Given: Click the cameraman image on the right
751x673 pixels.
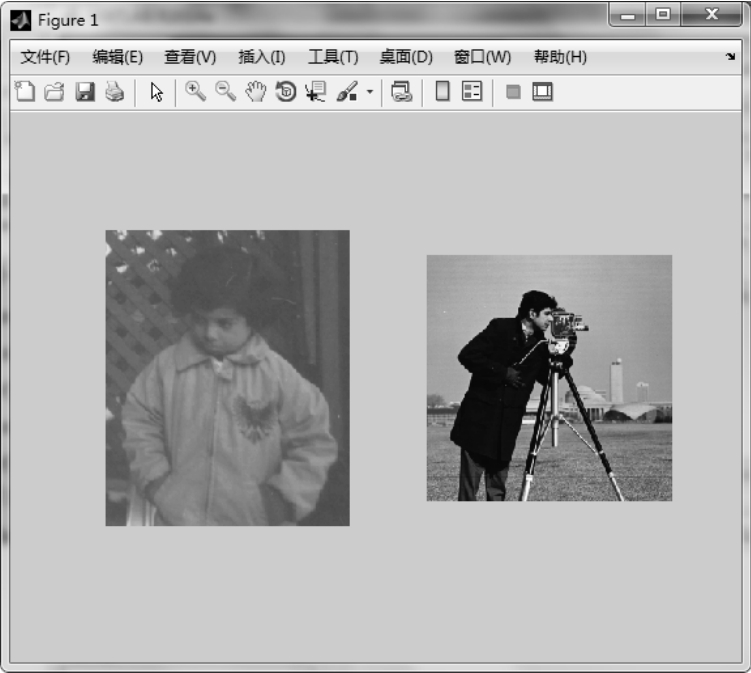Looking at the screenshot, I should coord(549,378).
